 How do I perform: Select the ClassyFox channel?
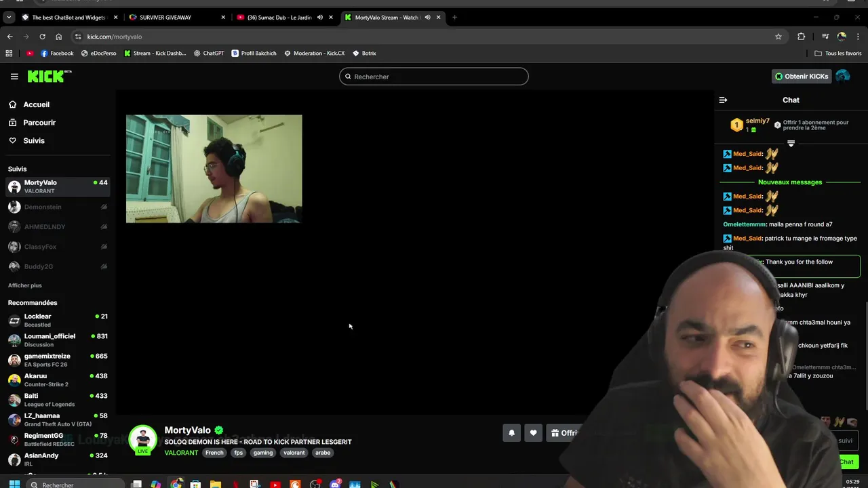[58, 247]
